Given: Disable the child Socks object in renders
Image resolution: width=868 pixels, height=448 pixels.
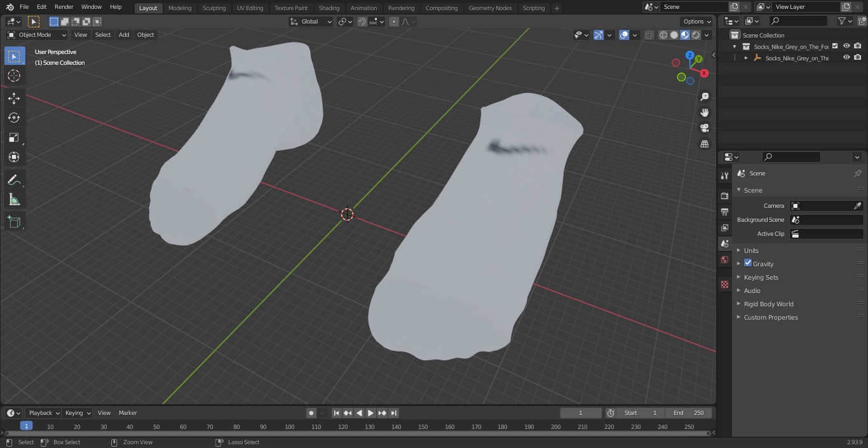Looking at the screenshot, I should (858, 57).
